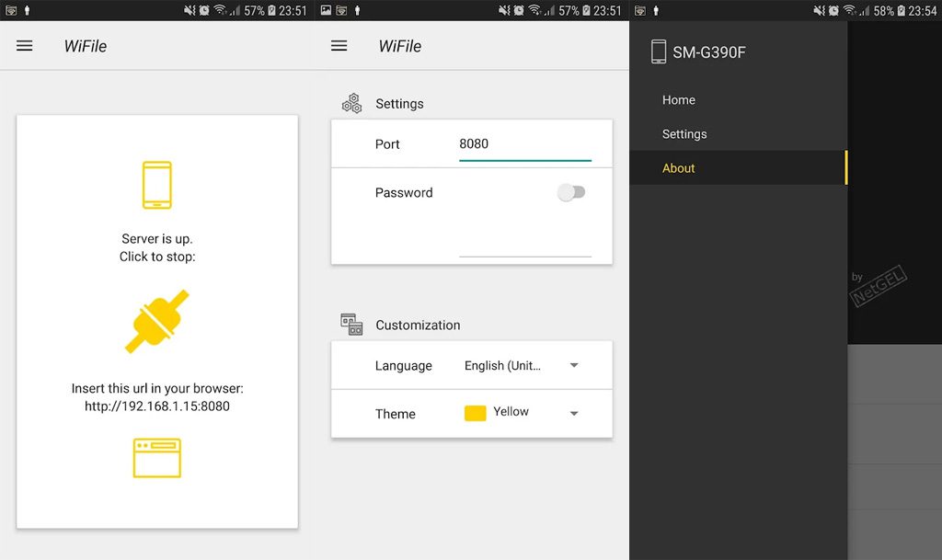Click the Port field containing 8080
This screenshot has width=942, height=560.
525,144
